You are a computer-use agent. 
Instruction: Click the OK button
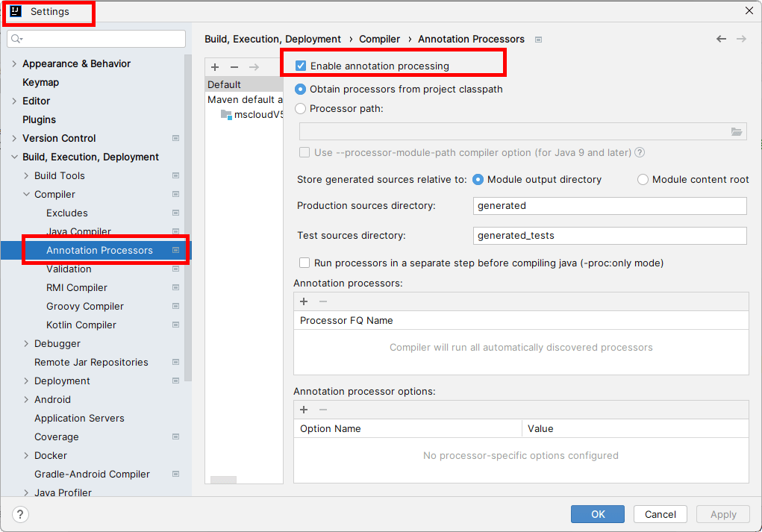(x=598, y=514)
